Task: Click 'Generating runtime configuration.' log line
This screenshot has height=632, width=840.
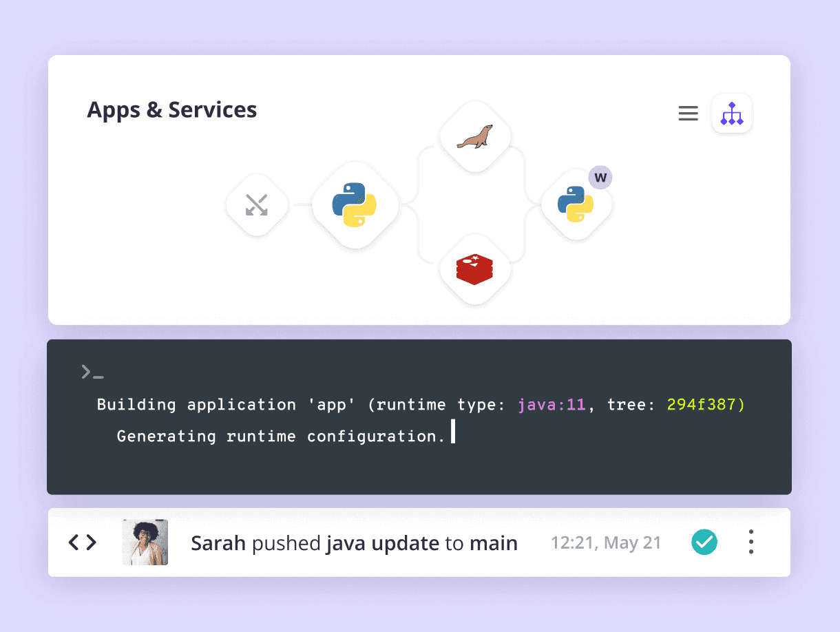Action: click(x=282, y=436)
